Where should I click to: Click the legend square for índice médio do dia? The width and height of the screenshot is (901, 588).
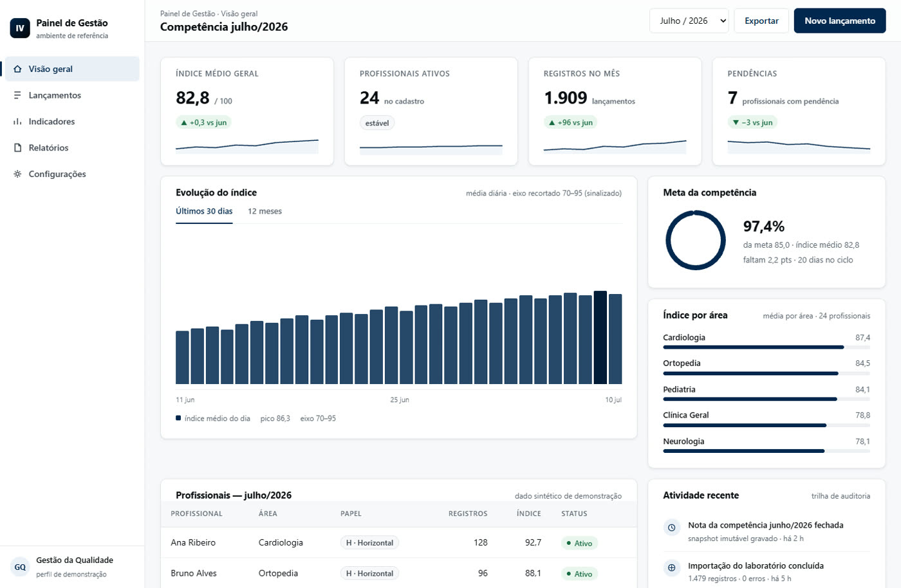click(x=178, y=418)
